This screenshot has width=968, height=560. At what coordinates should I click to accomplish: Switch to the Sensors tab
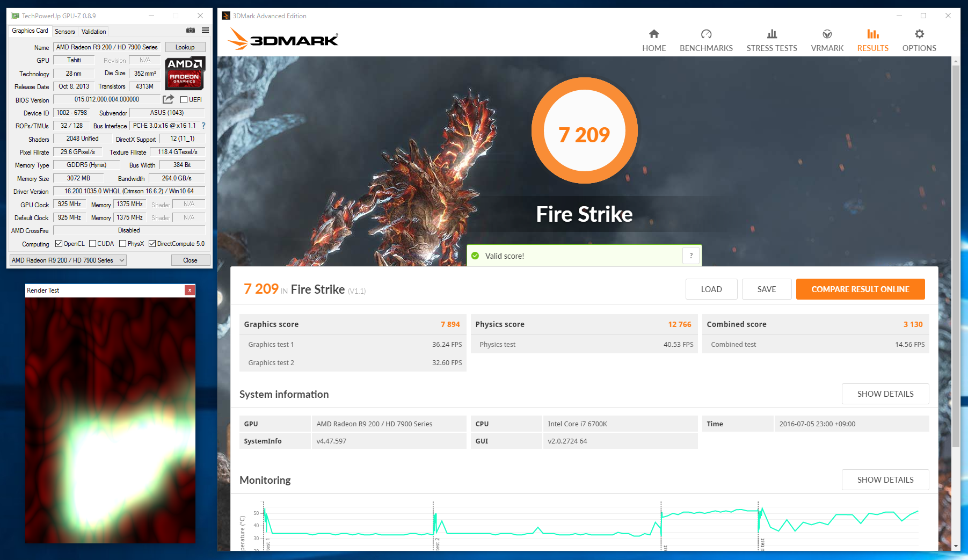coord(65,32)
